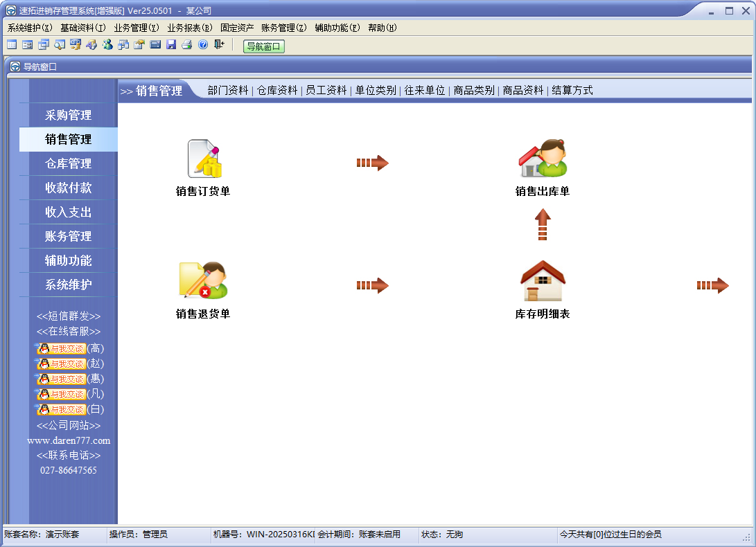Open the 业务报表(B) menu
This screenshot has width=756, height=547.
point(190,28)
